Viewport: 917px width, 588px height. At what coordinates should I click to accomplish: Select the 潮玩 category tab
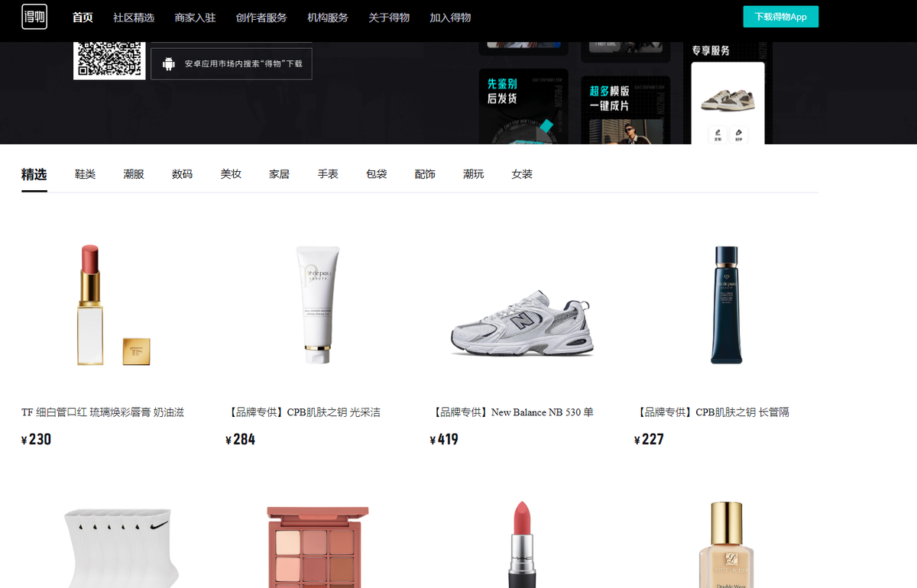tap(473, 174)
